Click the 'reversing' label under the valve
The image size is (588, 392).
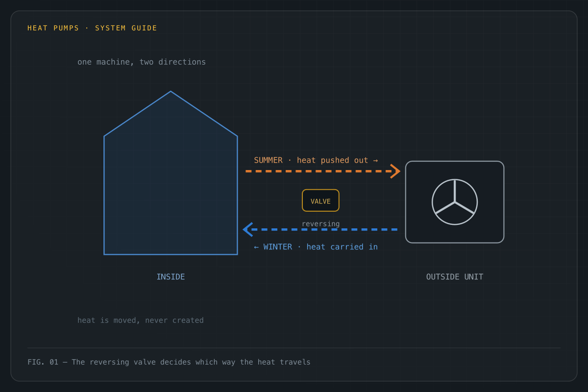click(x=320, y=224)
